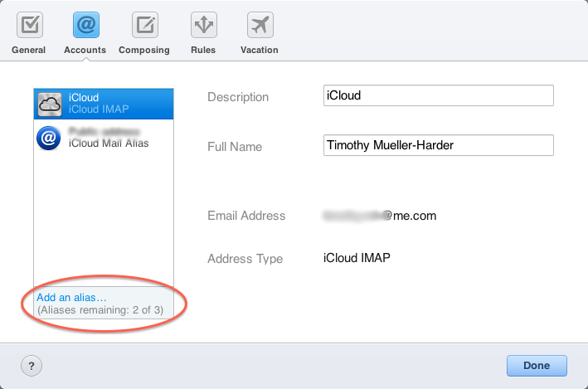The height and width of the screenshot is (389, 588).
Task: Open the General preferences checkmark icon
Action: coord(29,25)
